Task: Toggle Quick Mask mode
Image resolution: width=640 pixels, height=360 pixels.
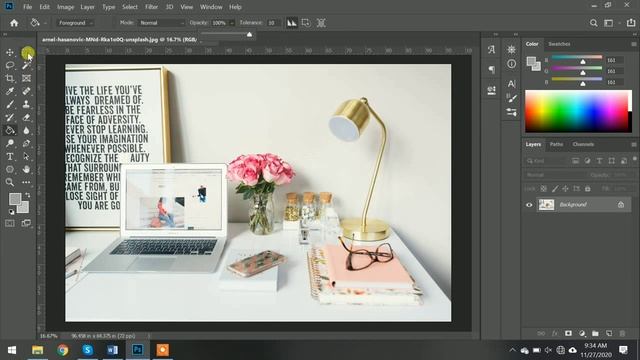Action: 10,223
